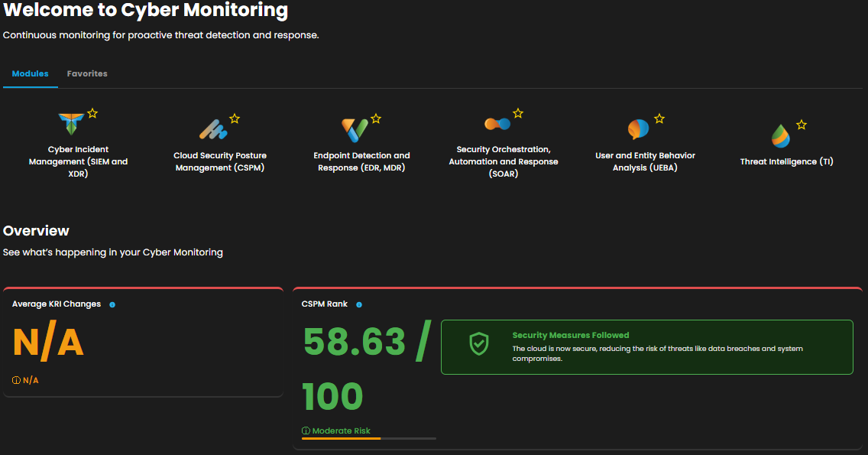Open the User and Entity Behavior Analysis icon
Image resolution: width=868 pixels, height=455 pixels.
coord(638,129)
